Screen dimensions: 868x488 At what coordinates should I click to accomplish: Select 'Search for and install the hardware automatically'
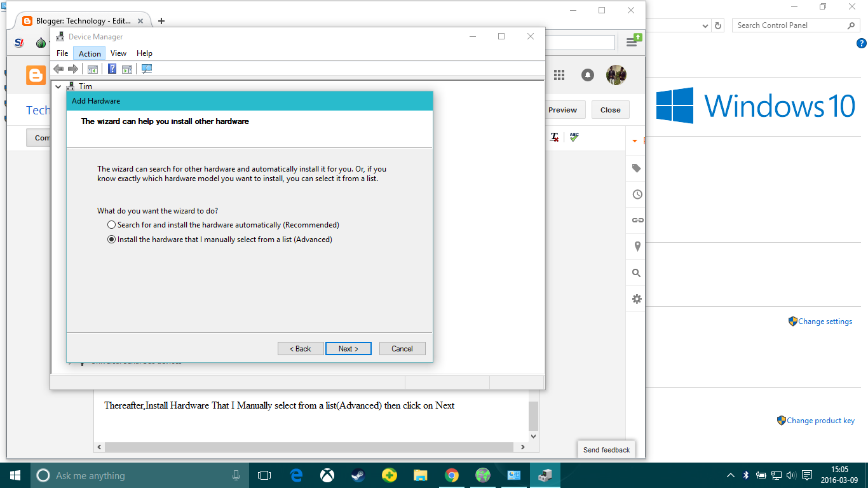point(111,224)
